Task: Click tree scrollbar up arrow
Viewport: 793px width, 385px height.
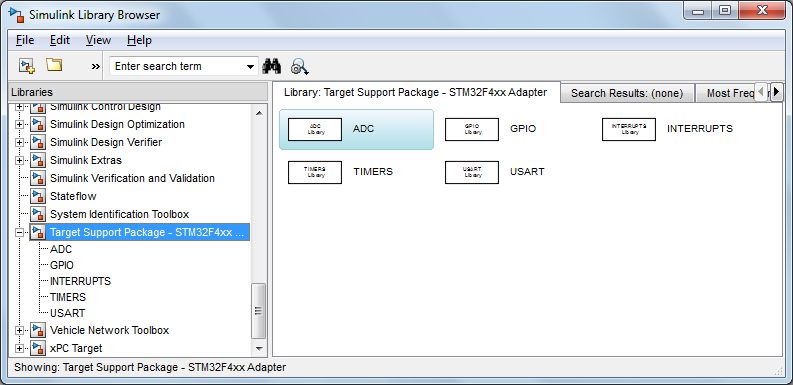Action: coord(259,113)
